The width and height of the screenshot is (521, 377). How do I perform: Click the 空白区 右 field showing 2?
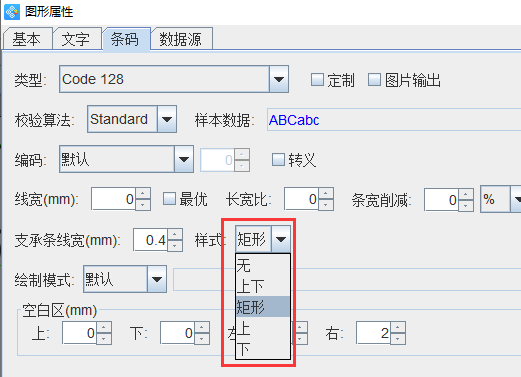[373, 333]
